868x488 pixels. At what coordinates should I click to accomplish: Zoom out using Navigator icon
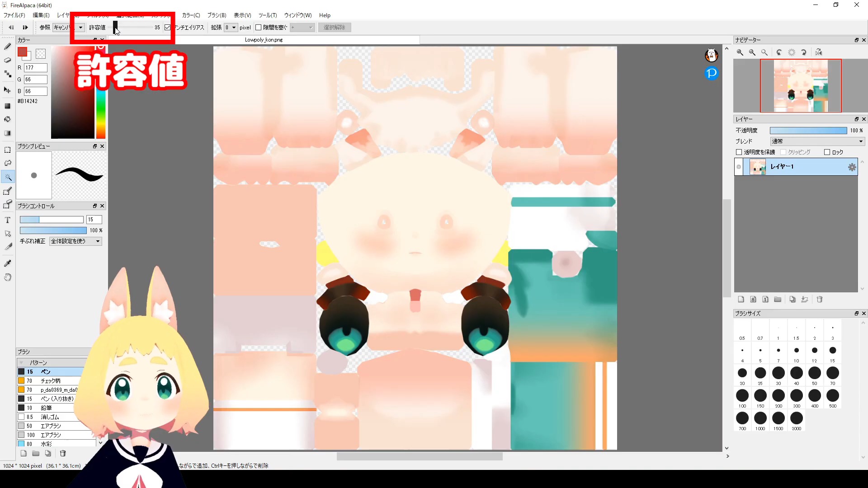(x=752, y=52)
